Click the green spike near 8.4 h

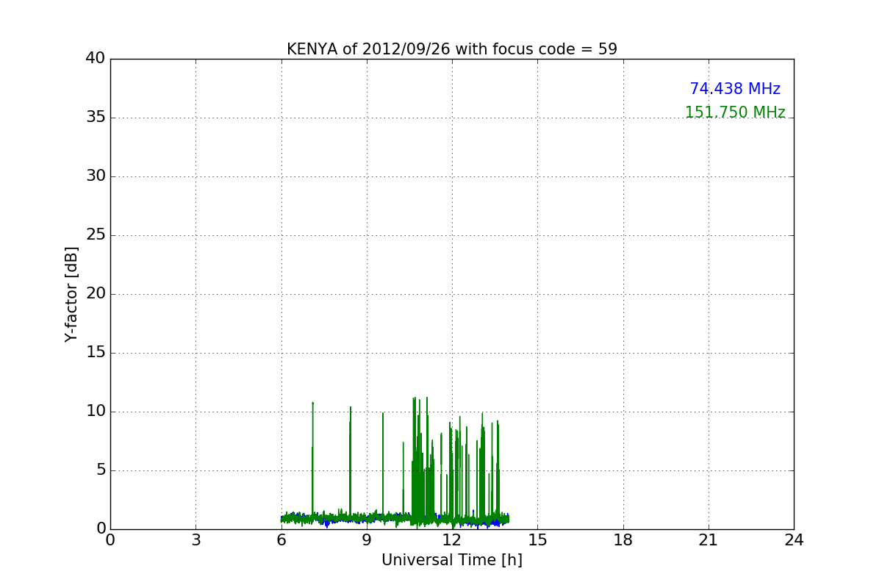351,462
